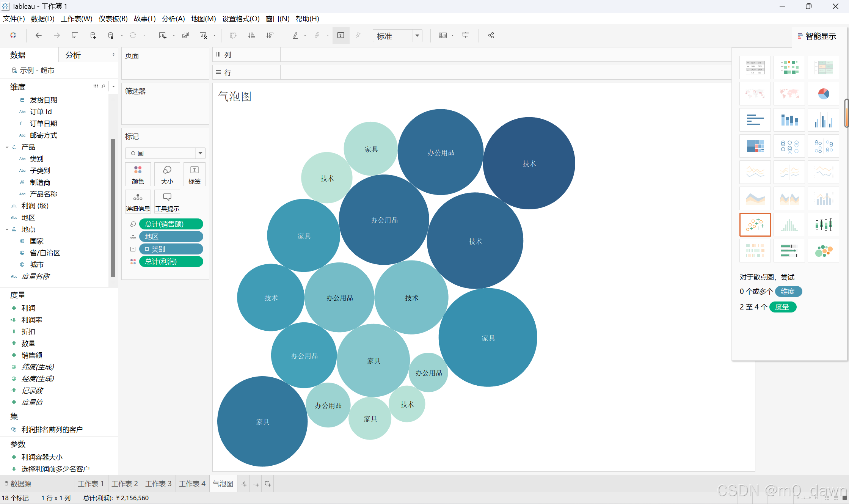Open the Size marks card button
This screenshot has height=504, width=849.
pos(167,174)
